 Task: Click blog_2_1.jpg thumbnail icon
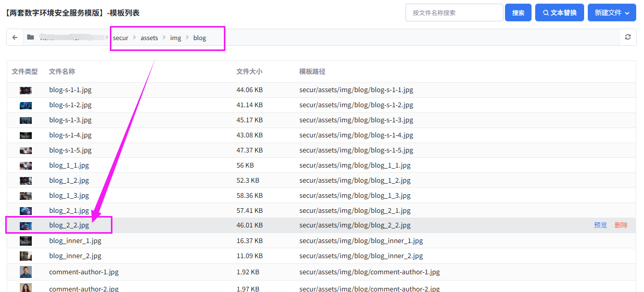point(26,211)
